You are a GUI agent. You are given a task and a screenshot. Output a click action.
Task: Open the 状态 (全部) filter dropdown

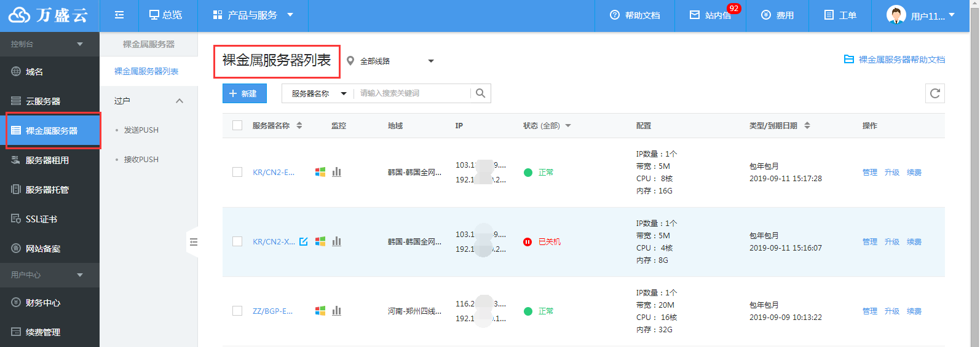coord(547,125)
